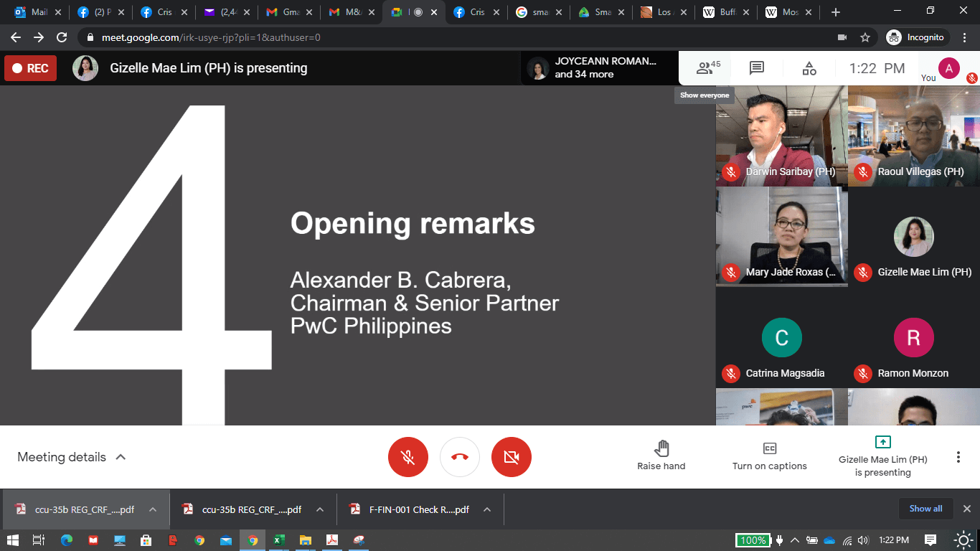This screenshot has width=980, height=551.
Task: Open File Explorer from taskbar
Action: coord(305,540)
